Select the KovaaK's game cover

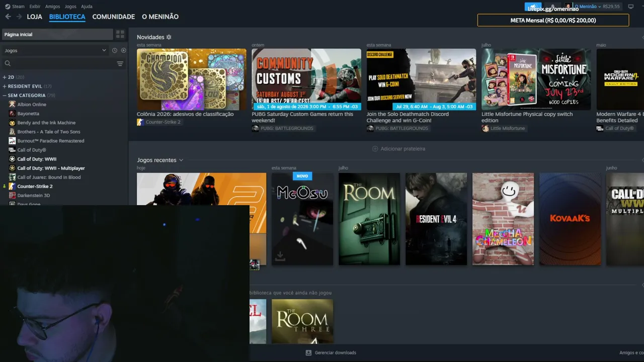(570, 219)
